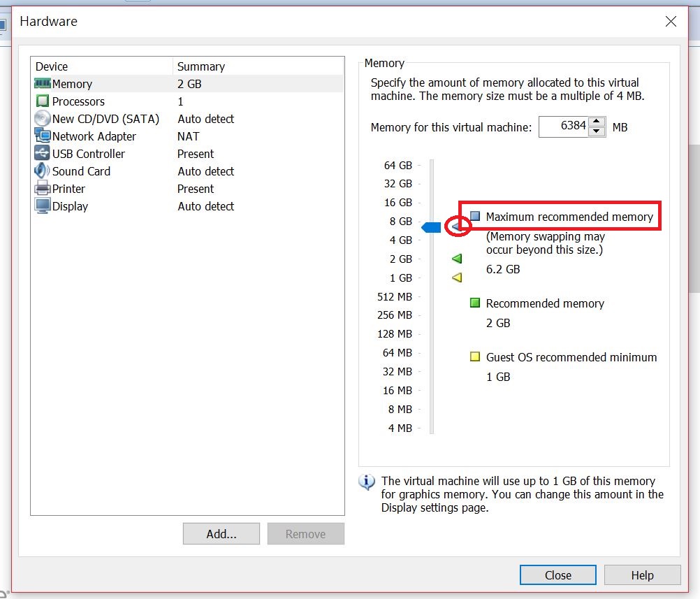This screenshot has height=599, width=700.
Task: Click the memory value field showing 6384
Action: click(563, 127)
